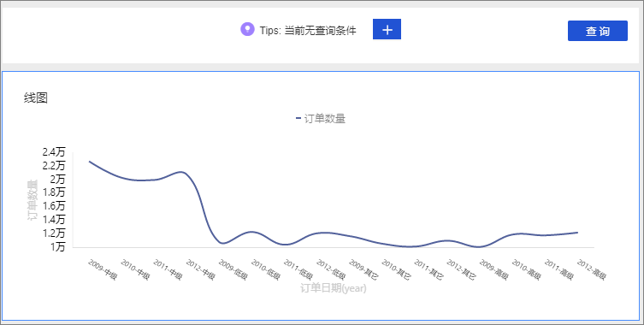Click the vertical 订单数量 axis title
This screenshot has width=644, height=325.
pos(32,199)
